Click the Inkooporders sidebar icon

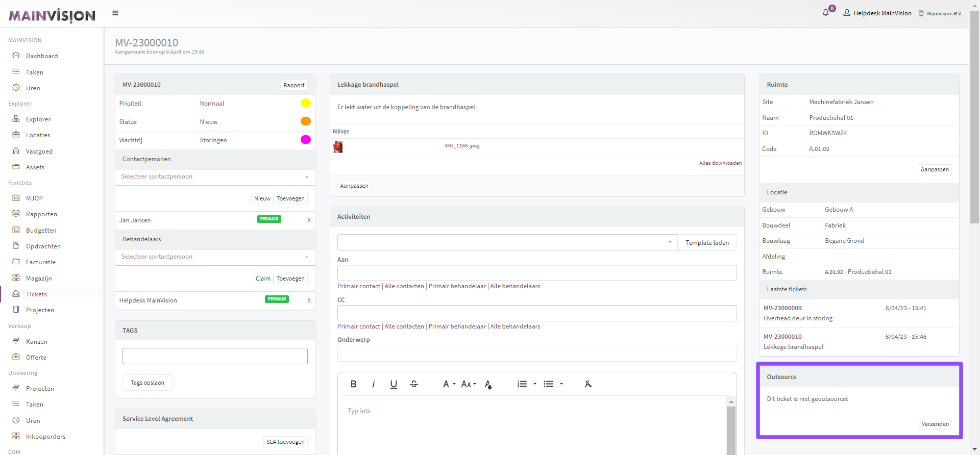click(x=16, y=436)
